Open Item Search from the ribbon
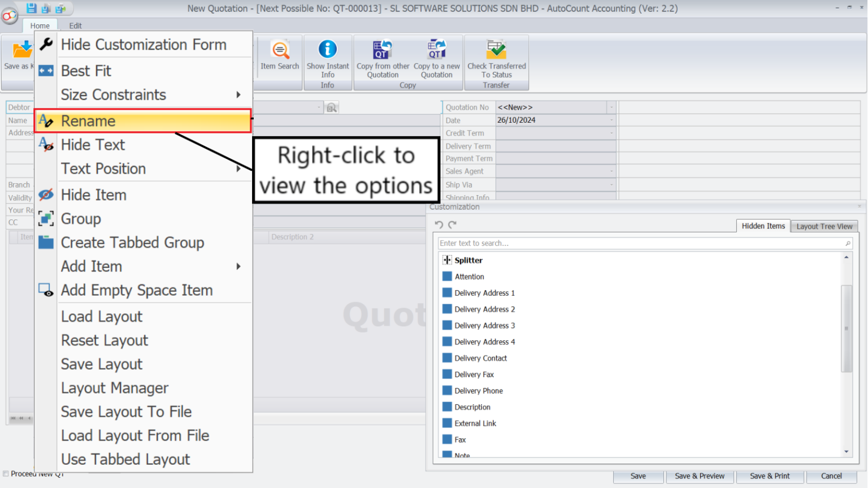The height and width of the screenshot is (488, 868). 280,57
